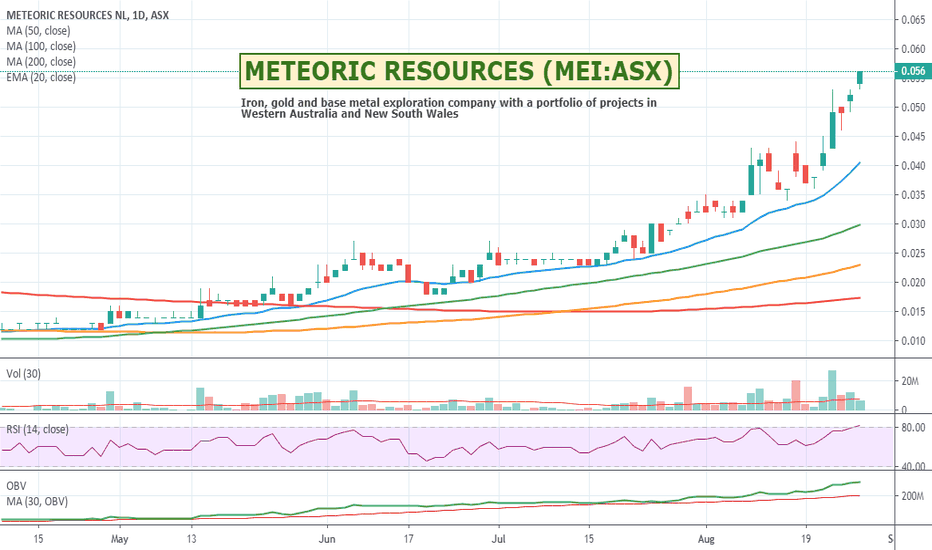Click the 19 date label after Aug
Image resolution: width=932 pixels, height=550 pixels.
pos(805,539)
